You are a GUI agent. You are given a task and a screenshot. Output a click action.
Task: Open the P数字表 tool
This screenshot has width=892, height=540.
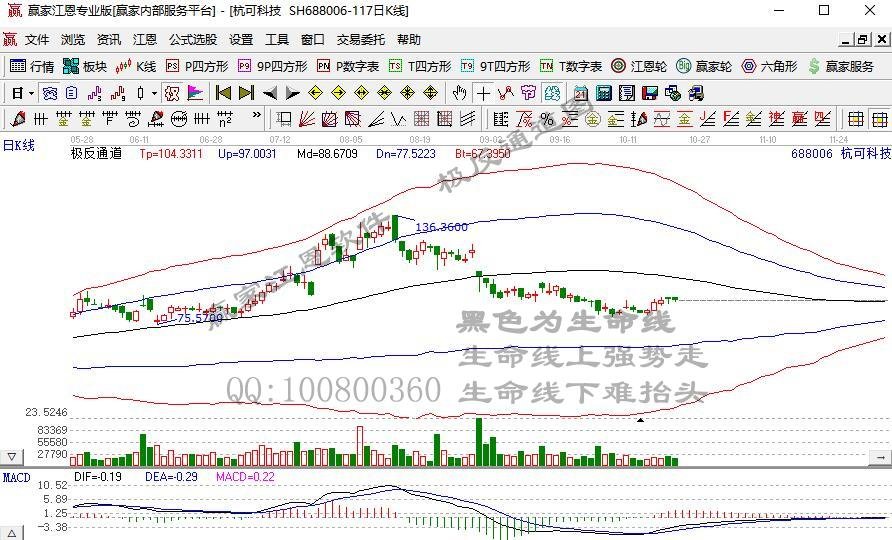pos(348,67)
